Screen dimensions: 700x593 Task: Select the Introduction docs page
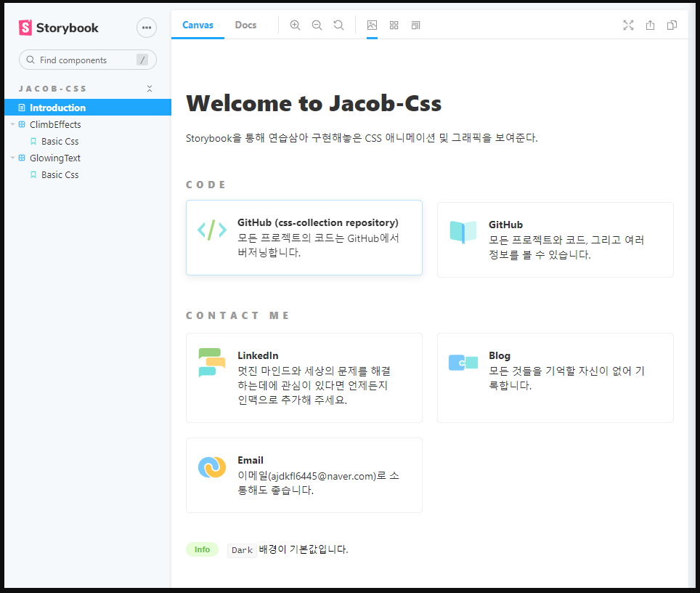(x=88, y=108)
